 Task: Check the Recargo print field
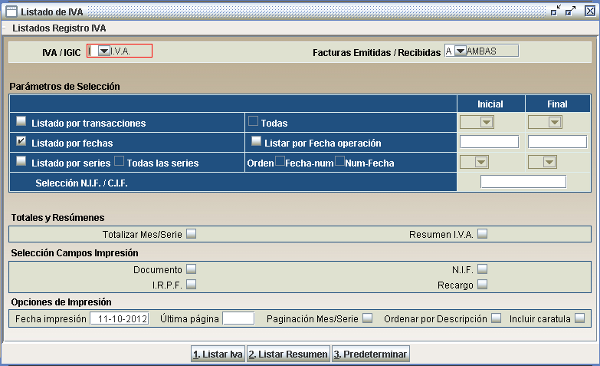[482, 284]
